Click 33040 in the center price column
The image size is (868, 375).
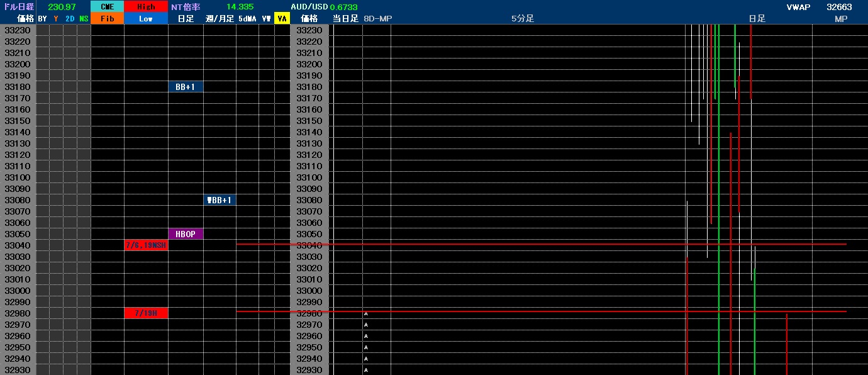coord(309,245)
